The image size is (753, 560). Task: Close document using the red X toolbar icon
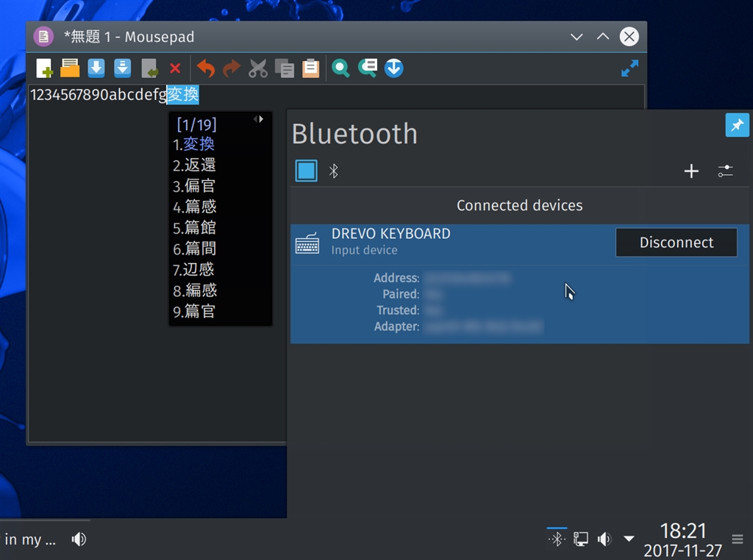(175, 68)
